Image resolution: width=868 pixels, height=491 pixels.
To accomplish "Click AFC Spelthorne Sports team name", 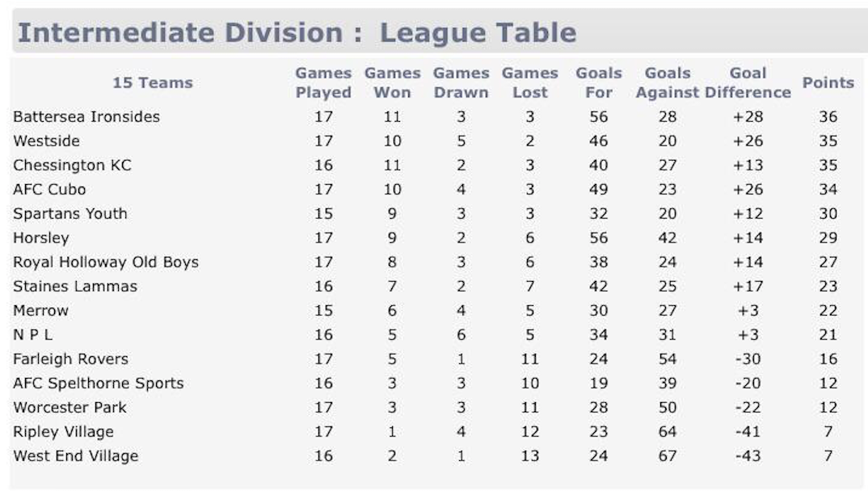I will click(x=98, y=384).
